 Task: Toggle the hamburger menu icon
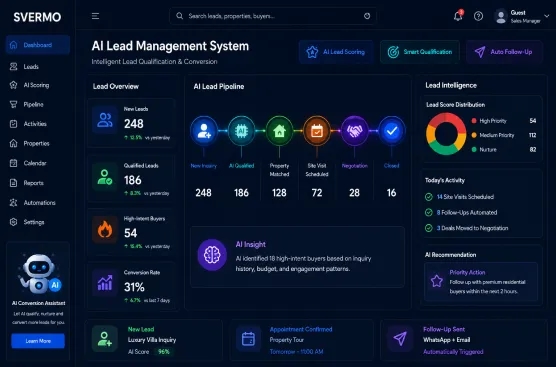pyautogui.click(x=95, y=16)
